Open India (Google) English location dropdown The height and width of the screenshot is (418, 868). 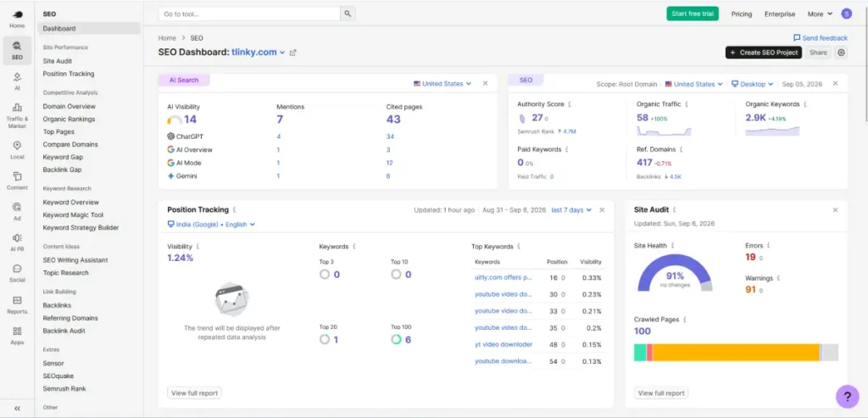pos(211,224)
